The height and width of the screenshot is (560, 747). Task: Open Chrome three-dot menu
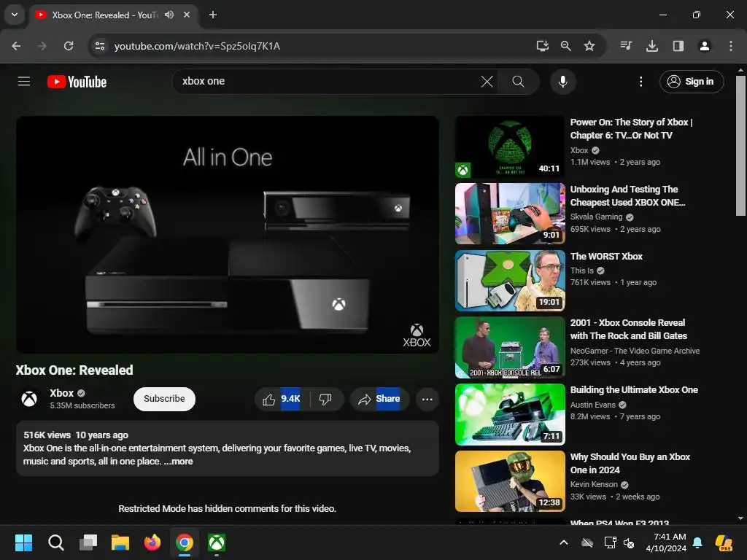coord(731,46)
